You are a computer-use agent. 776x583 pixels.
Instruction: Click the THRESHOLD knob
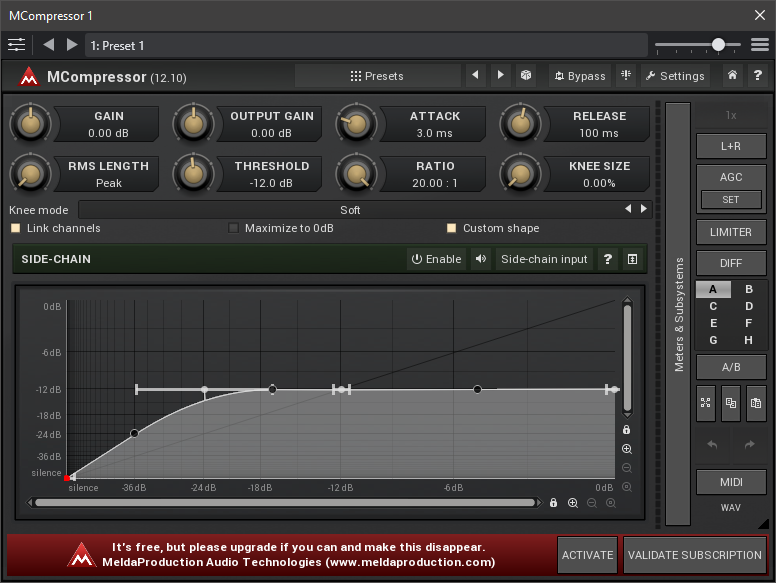click(193, 173)
